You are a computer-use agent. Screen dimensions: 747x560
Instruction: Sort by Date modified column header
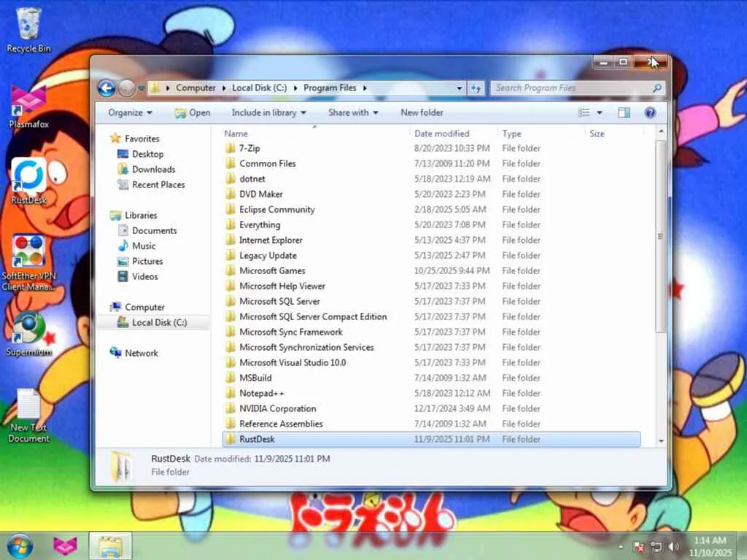(x=452, y=134)
